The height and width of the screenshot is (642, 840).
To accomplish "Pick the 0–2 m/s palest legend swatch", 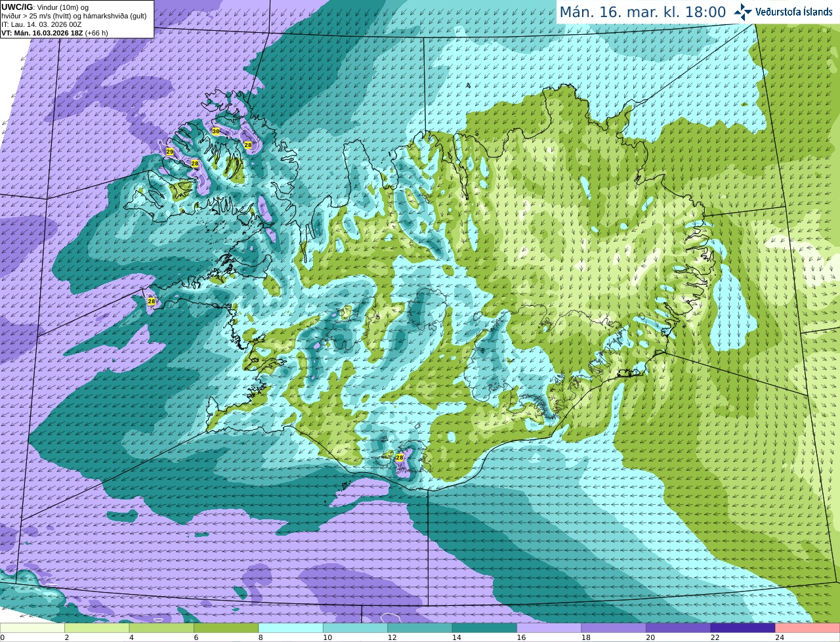I will point(33,628).
